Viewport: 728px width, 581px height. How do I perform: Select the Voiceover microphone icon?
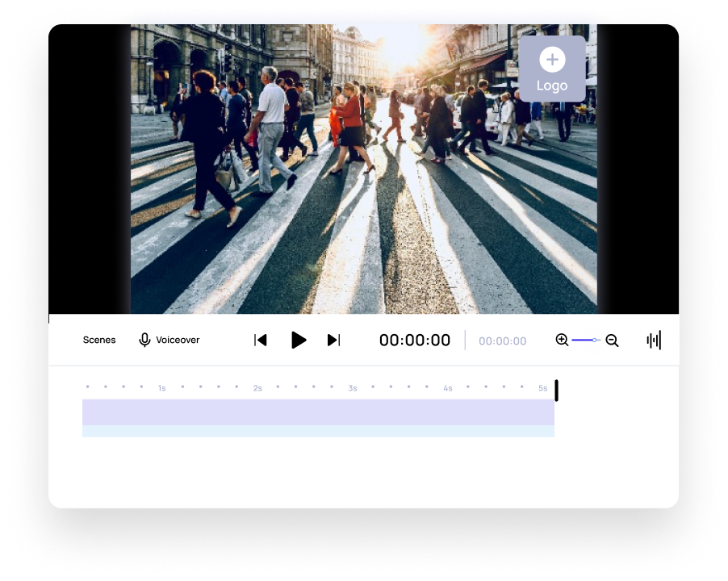click(x=144, y=340)
